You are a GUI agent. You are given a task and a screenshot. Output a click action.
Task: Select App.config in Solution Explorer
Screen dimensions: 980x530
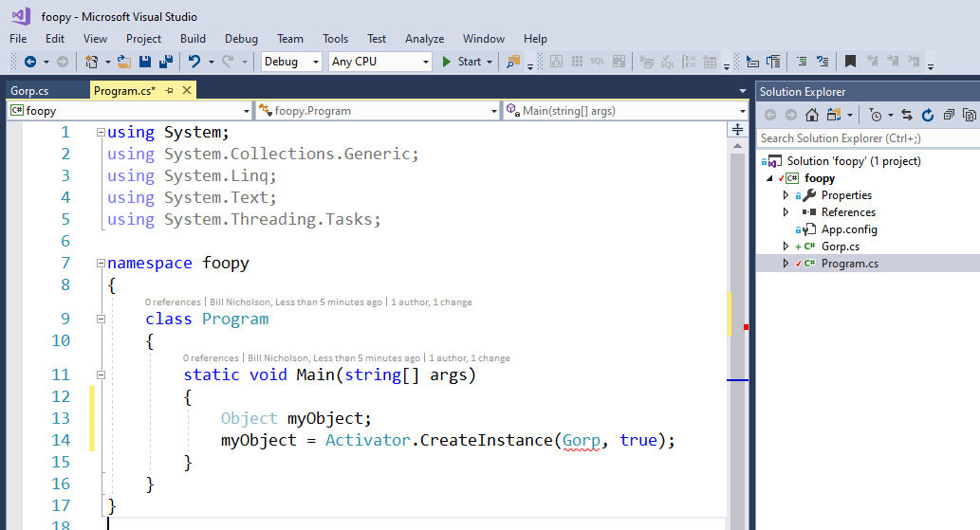coord(849,229)
